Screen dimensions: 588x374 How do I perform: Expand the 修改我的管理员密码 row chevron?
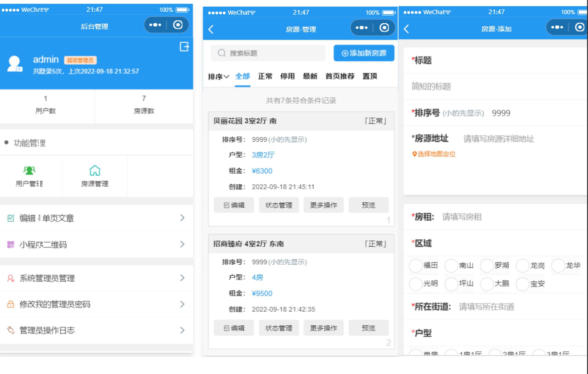point(182,304)
